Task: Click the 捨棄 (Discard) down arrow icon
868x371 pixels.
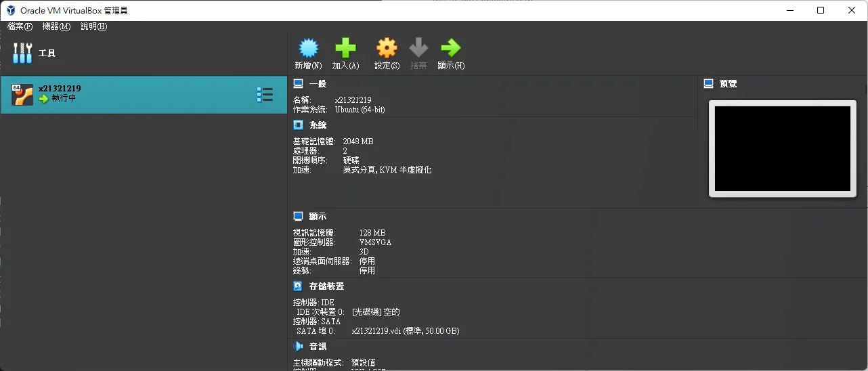Action: pos(418,47)
